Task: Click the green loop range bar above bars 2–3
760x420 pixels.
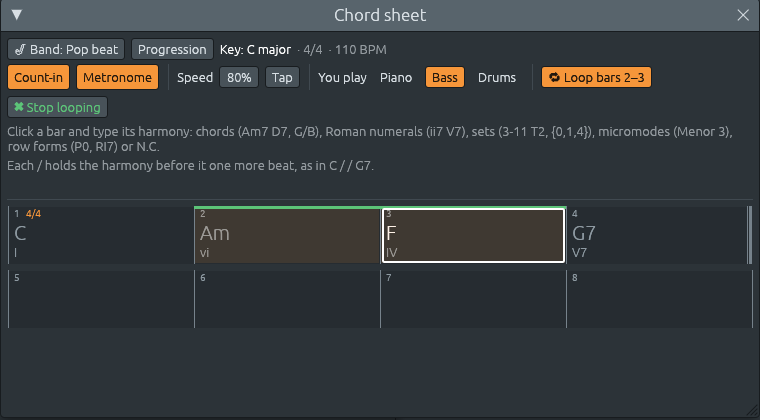Action: coord(380,207)
